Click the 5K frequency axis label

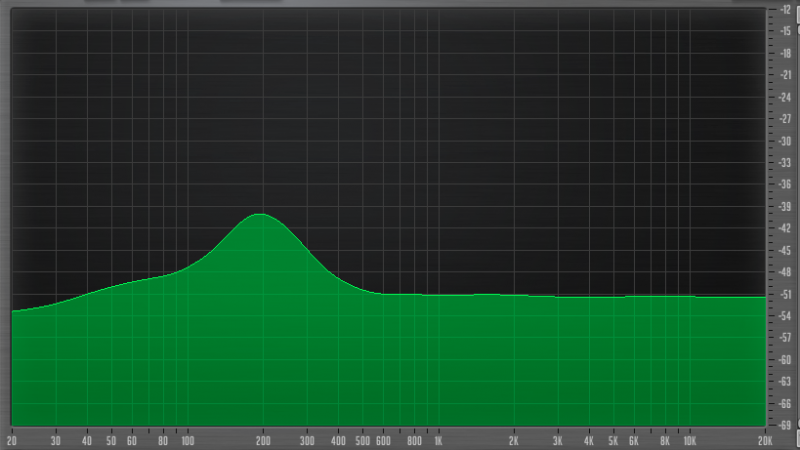pos(613,440)
